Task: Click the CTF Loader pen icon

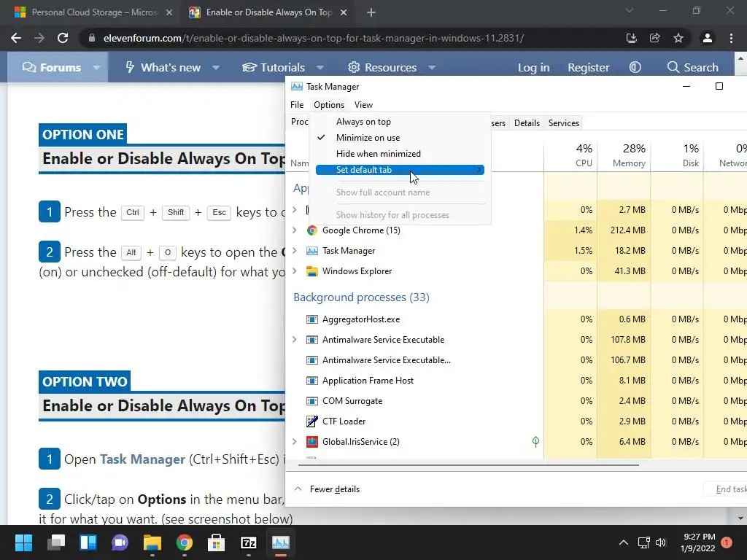Action: click(x=312, y=421)
